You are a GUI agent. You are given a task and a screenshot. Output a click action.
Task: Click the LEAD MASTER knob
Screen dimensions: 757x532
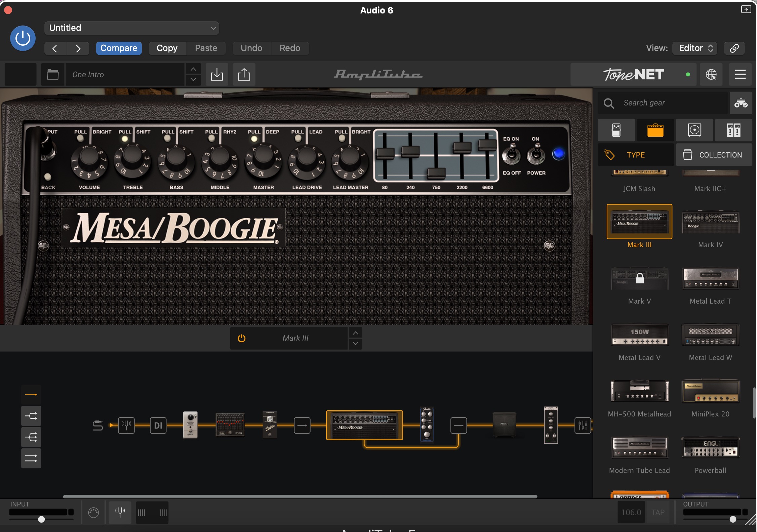pyautogui.click(x=350, y=162)
